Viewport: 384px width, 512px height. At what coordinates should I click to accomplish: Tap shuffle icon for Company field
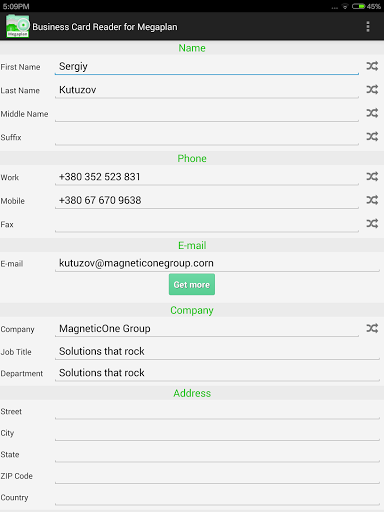point(372,328)
